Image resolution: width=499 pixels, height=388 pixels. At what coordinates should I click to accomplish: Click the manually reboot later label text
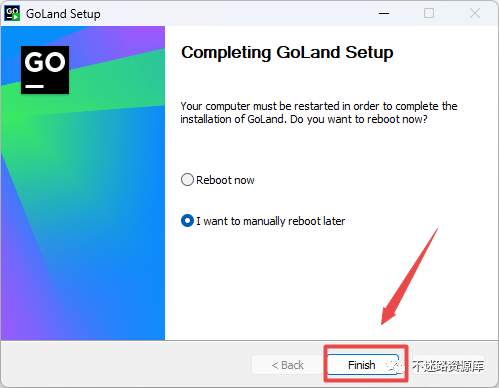270,221
